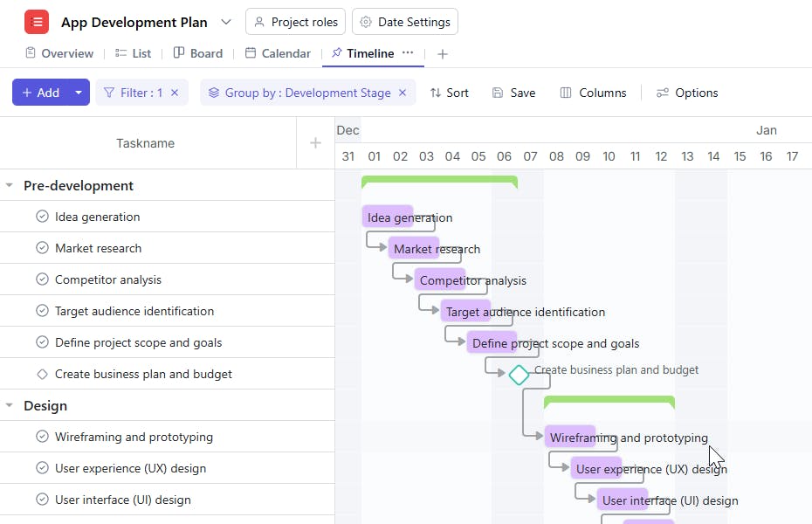The width and height of the screenshot is (812, 524).
Task: Add a column with header plus icon
Action: (x=315, y=143)
